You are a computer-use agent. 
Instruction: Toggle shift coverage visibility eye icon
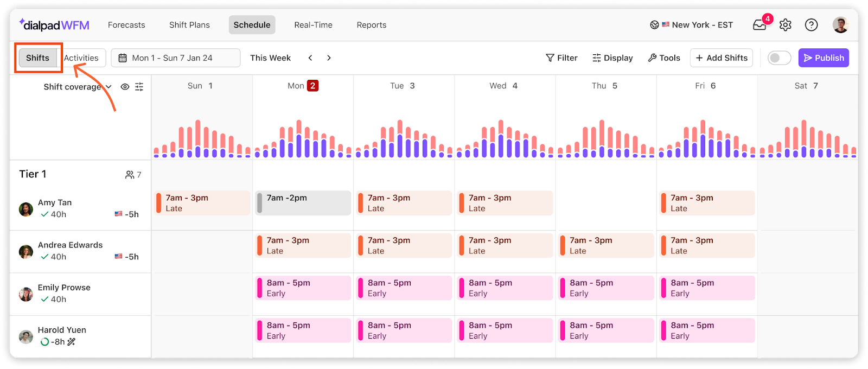click(125, 87)
